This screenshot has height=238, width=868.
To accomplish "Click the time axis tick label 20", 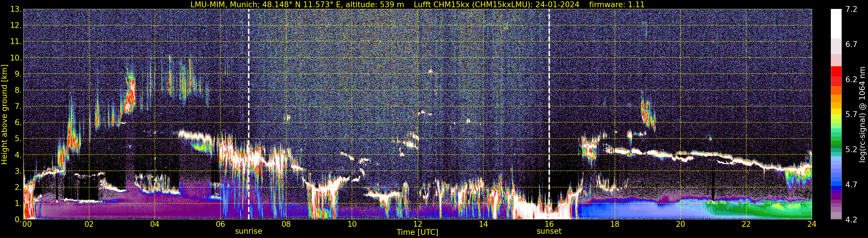I will point(680,224).
